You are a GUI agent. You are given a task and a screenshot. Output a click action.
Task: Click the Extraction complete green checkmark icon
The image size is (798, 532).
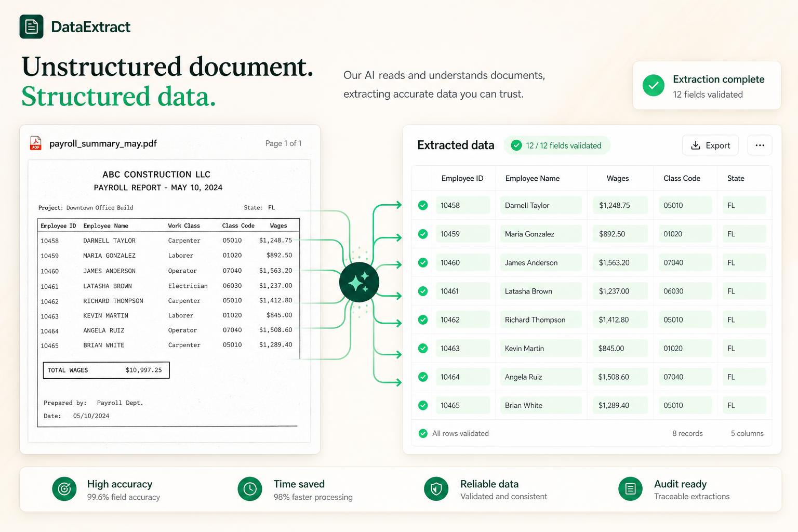coord(654,86)
